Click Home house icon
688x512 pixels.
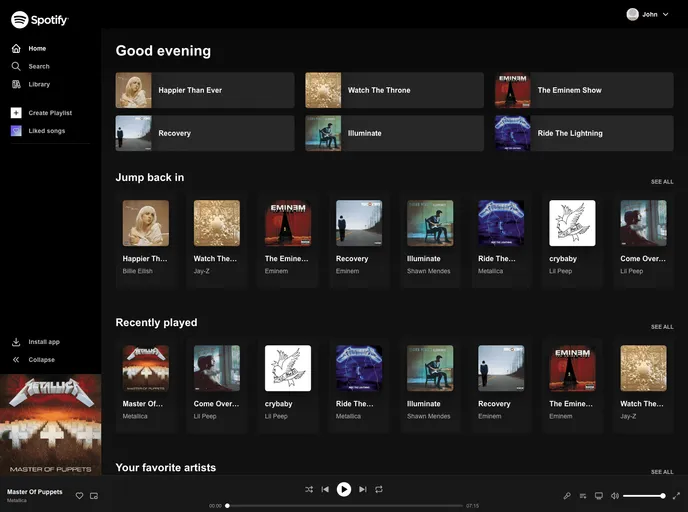point(16,48)
